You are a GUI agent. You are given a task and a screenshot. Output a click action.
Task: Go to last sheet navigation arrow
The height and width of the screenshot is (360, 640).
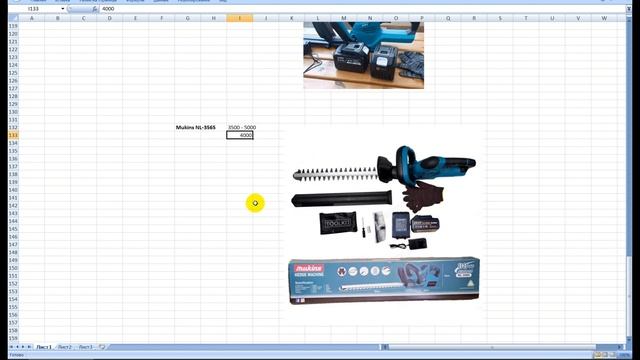click(29, 347)
